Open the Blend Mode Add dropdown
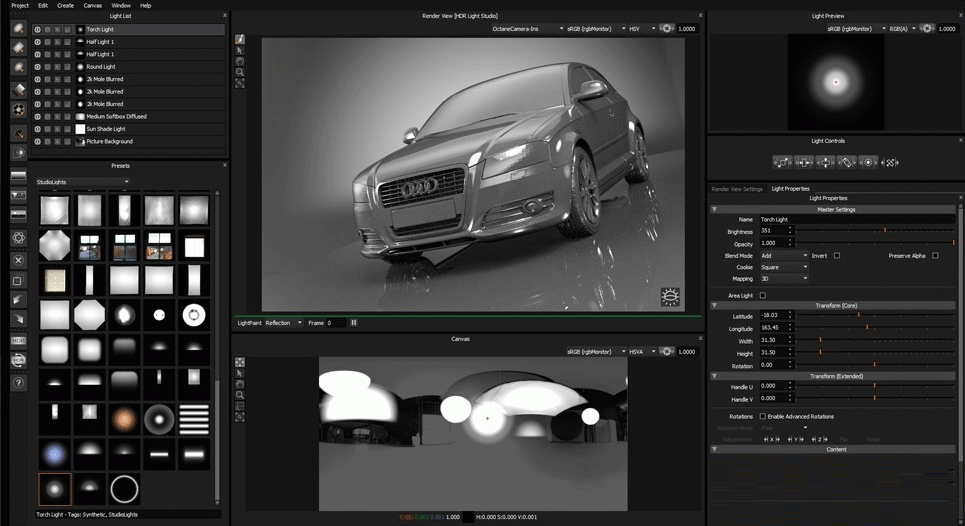Image resolution: width=965 pixels, height=526 pixels. [783, 255]
